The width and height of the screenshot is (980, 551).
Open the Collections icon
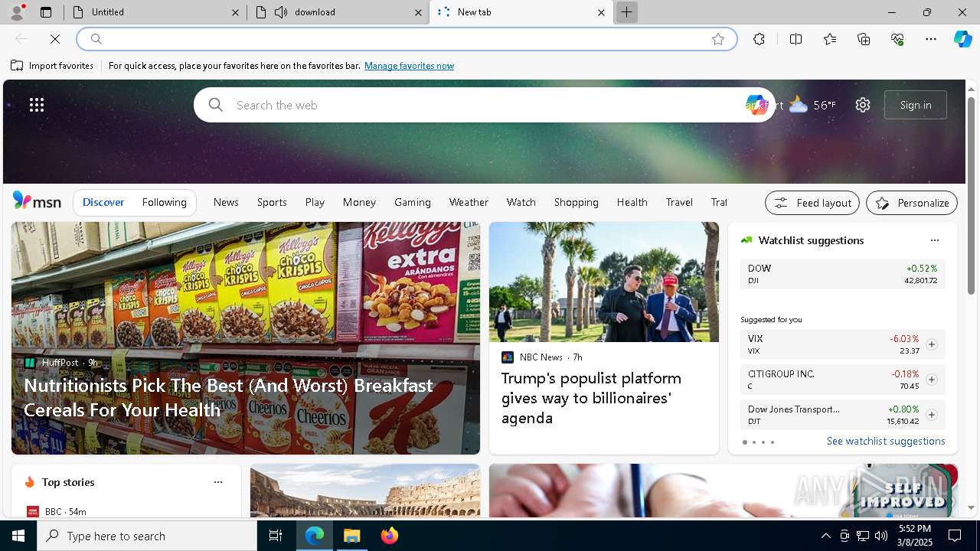click(864, 39)
